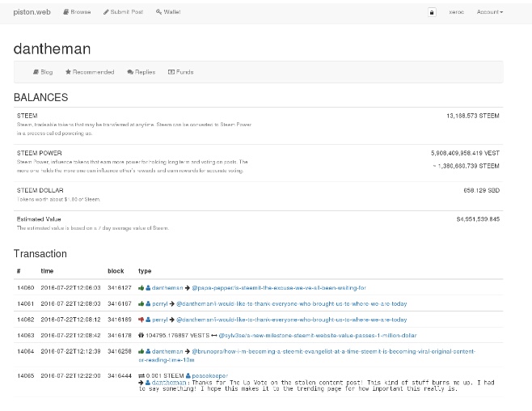Switch to the Replies tab
The image size is (532, 411).
[x=141, y=72]
